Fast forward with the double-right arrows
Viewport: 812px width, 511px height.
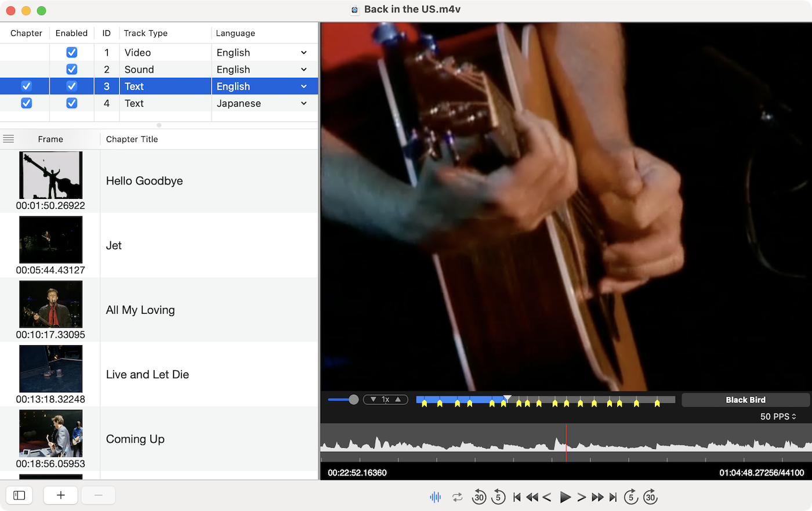tap(597, 497)
